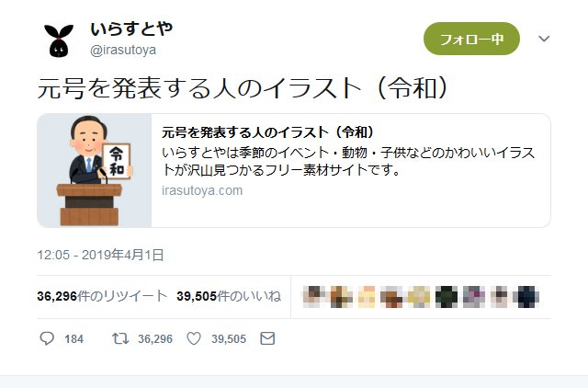Like the tweet with heart icon

tap(194, 339)
